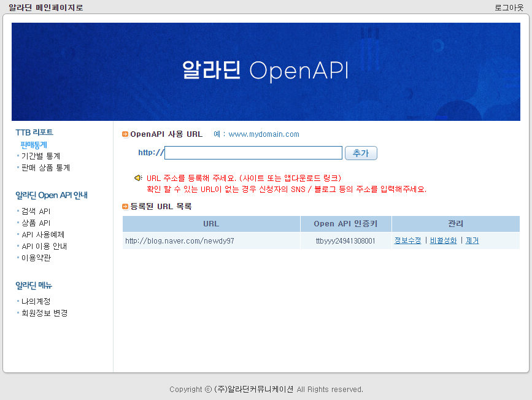Click the 추가 button
This screenshot has height=400, width=532.
click(361, 153)
